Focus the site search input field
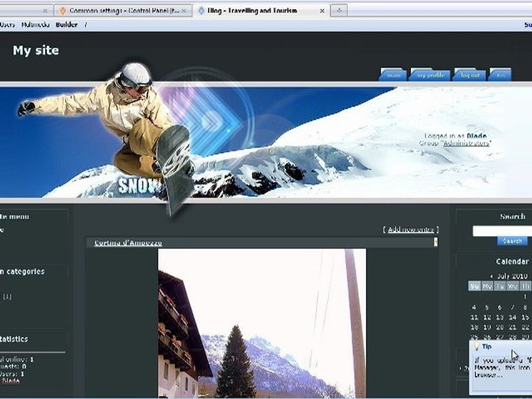Viewport: 532px width, 399px height. 502,231
